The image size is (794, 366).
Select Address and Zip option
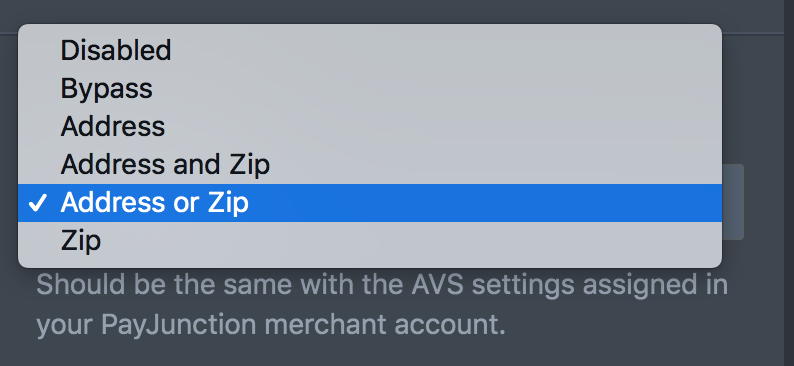pos(370,165)
